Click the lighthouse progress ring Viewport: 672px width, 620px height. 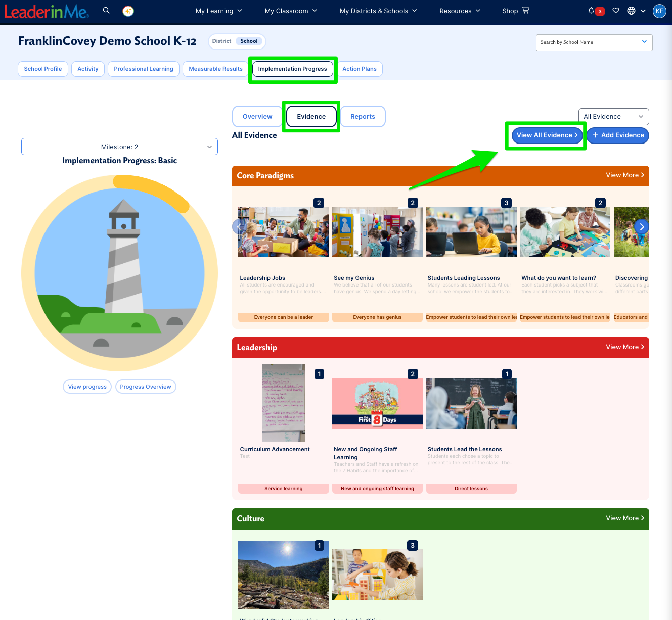119,273
